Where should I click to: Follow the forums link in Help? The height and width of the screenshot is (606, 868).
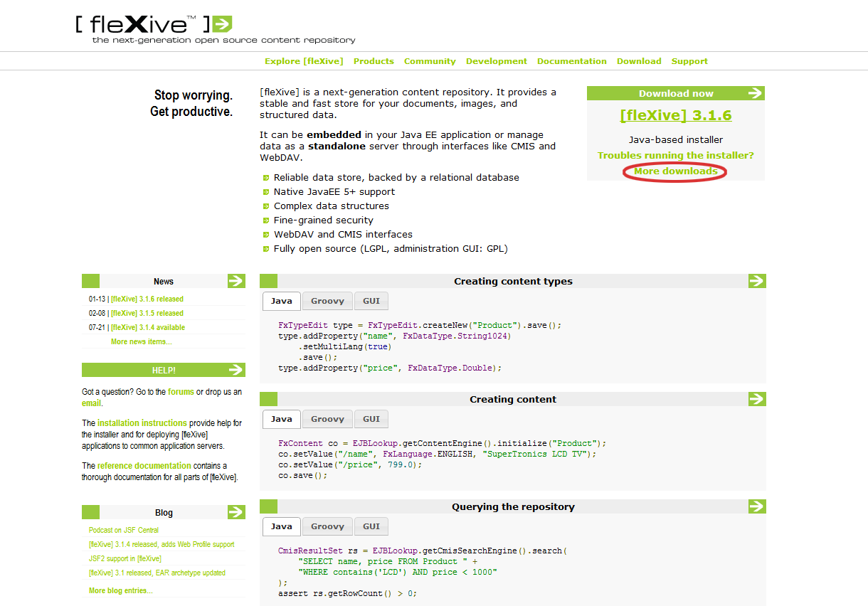pyautogui.click(x=181, y=392)
